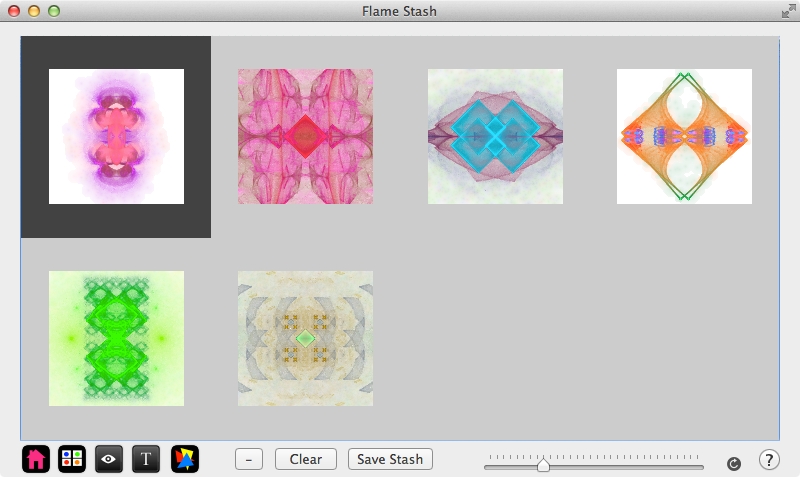The width and height of the screenshot is (800, 477).
Task: Open the four-colored-squares grid icon
Action: point(72,459)
